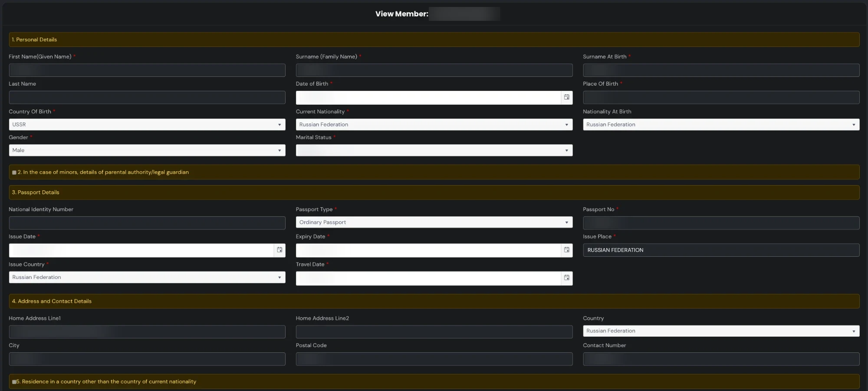
Task: Focus the Place Of Birth field
Action: 721,97
